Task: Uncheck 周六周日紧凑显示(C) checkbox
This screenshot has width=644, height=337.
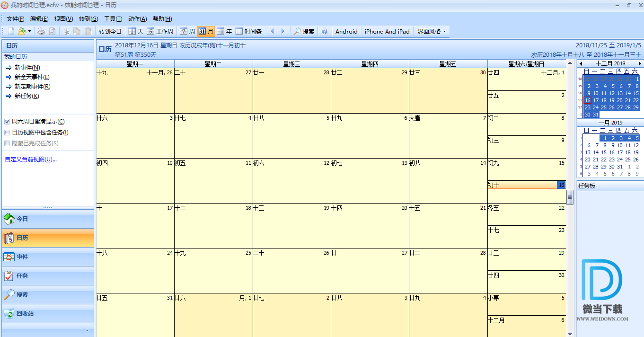Action: pyautogui.click(x=7, y=122)
